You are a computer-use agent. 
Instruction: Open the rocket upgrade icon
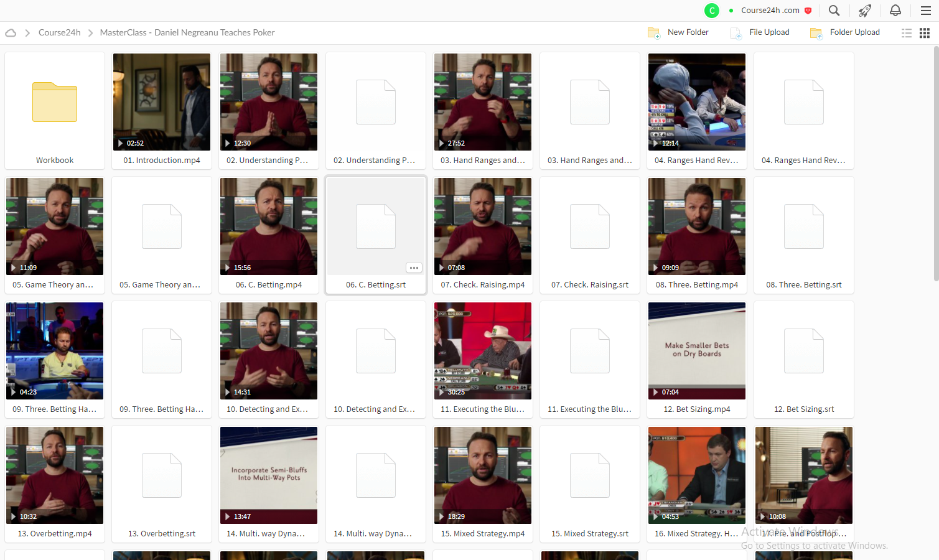click(865, 11)
